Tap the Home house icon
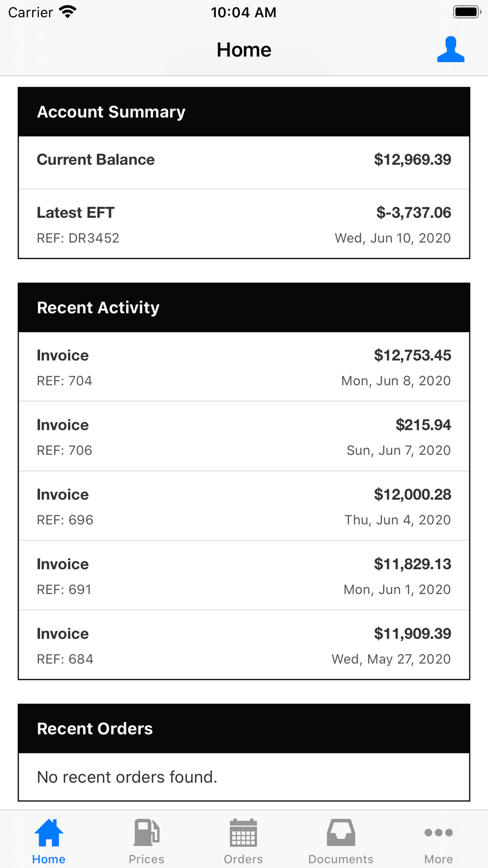 click(x=49, y=833)
